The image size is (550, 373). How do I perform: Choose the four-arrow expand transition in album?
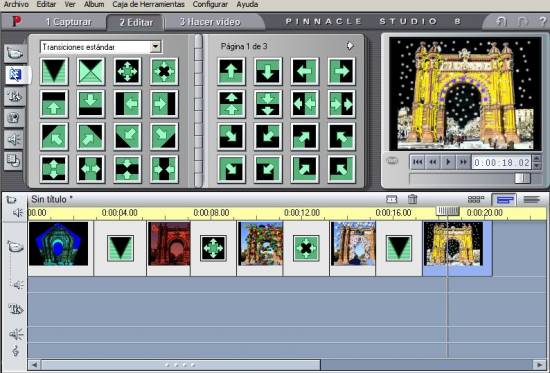click(x=127, y=72)
